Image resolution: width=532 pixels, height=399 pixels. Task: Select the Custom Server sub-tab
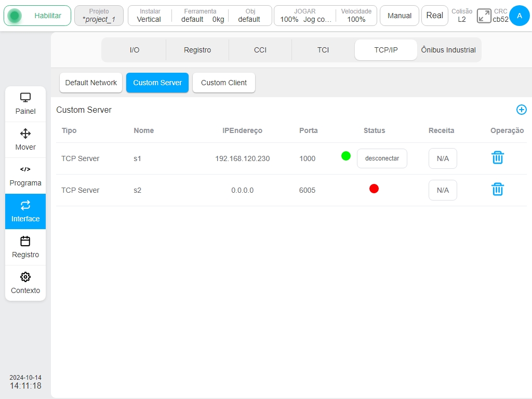tap(157, 83)
